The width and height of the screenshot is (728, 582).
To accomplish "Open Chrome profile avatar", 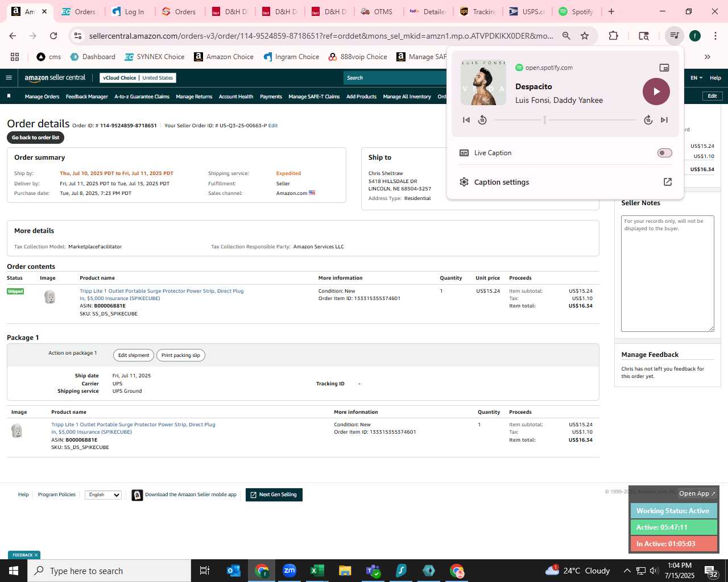I will click(x=694, y=36).
